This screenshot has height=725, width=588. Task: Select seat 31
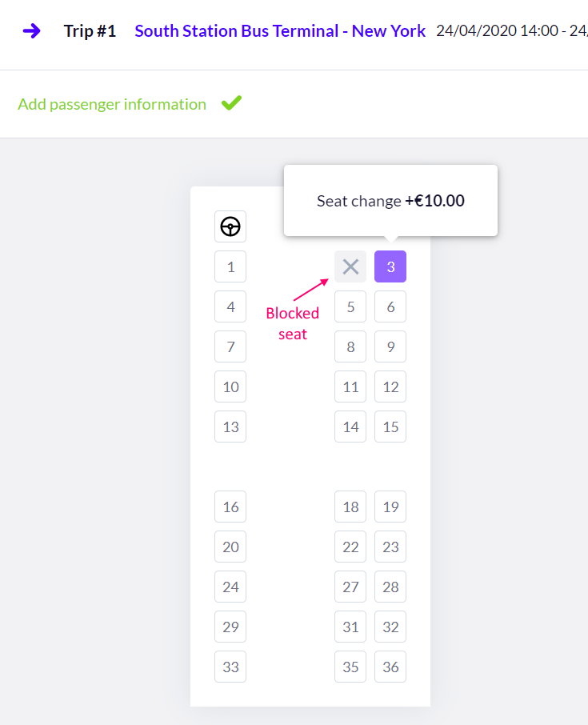[x=350, y=627]
